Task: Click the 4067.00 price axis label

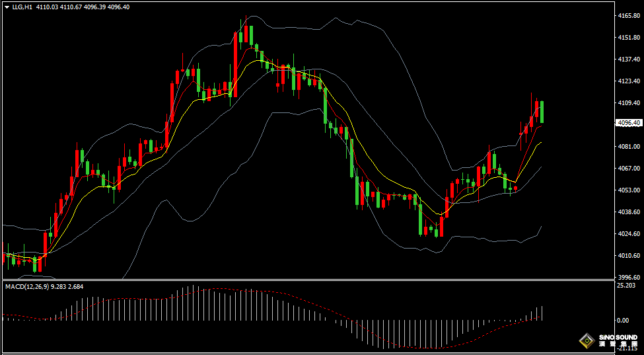Action: pyautogui.click(x=629, y=168)
